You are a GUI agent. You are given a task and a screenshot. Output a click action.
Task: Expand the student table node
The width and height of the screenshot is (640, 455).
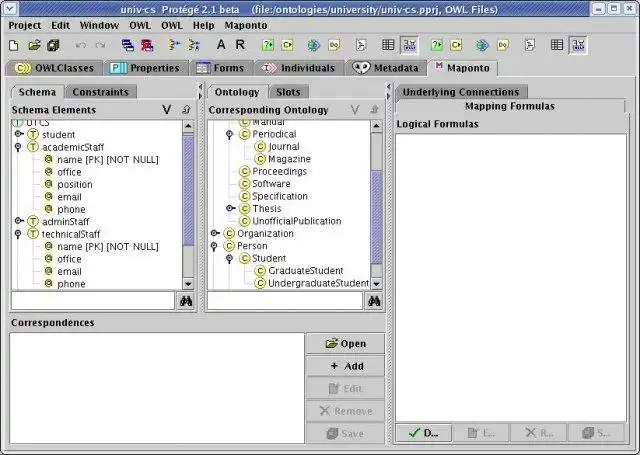point(18,134)
